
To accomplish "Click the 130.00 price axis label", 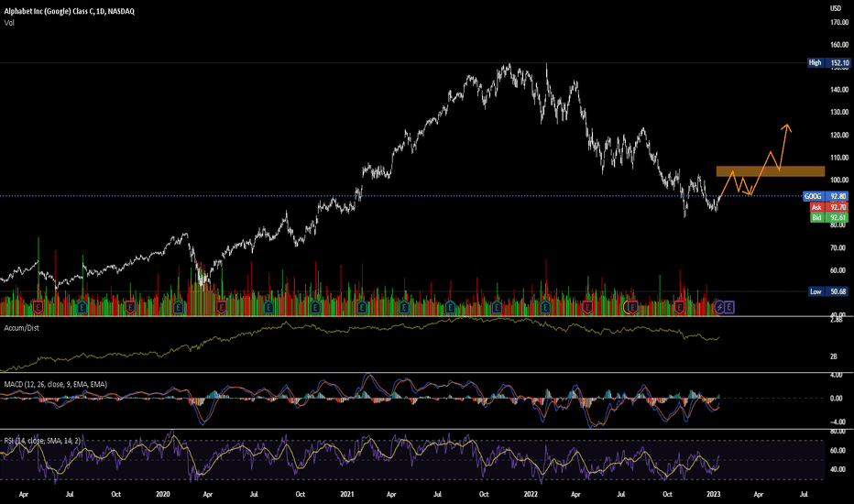I will (839, 112).
